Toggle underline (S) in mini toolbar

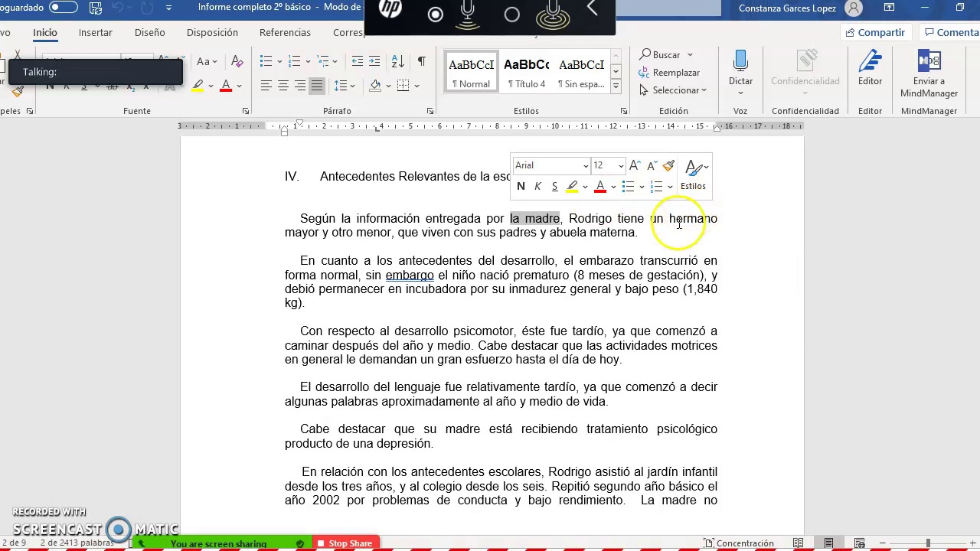click(x=554, y=186)
